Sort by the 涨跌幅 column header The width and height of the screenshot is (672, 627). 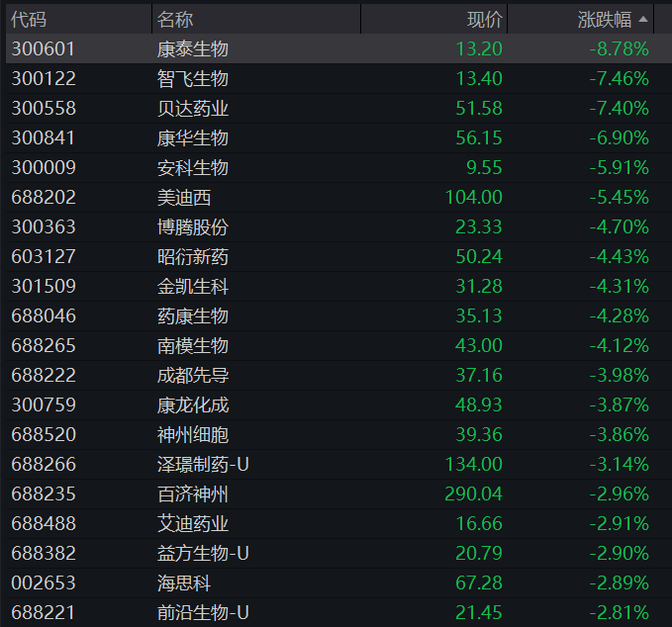pyautogui.click(x=580, y=19)
